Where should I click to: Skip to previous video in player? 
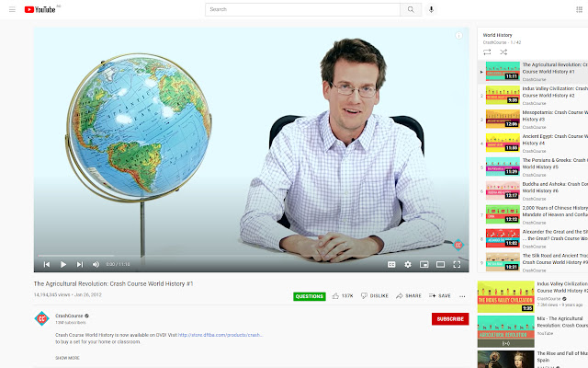47,264
